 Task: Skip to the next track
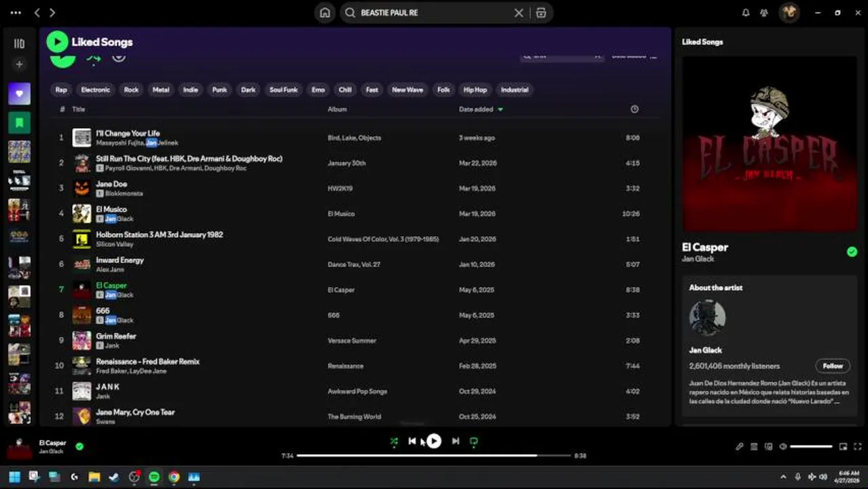coord(456,441)
